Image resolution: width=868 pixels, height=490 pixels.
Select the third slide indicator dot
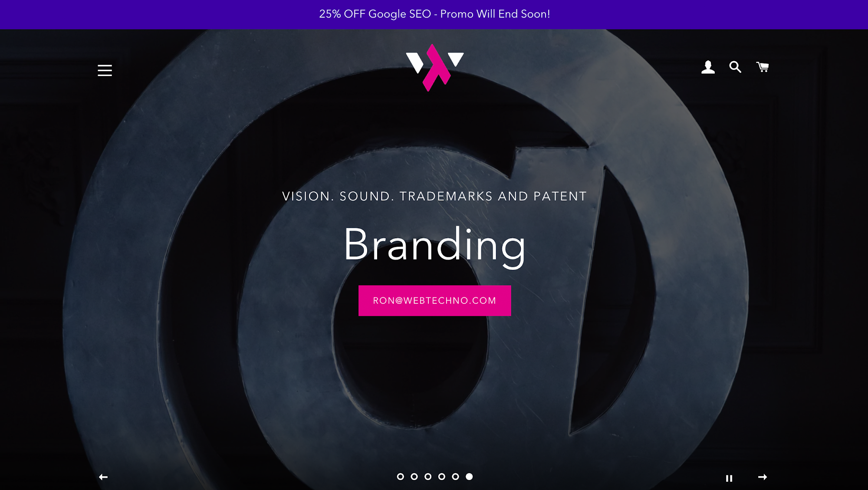(x=428, y=477)
